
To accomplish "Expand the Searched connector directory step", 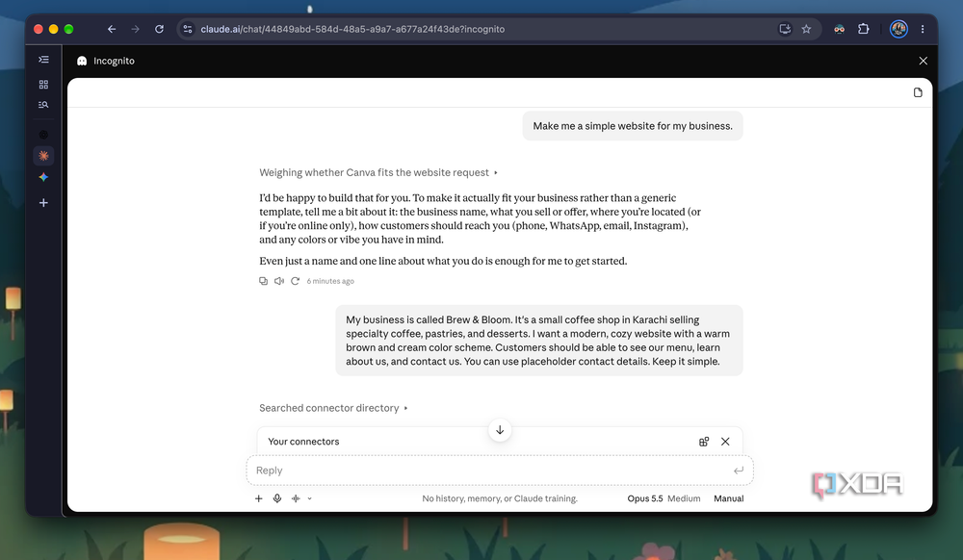I will pyautogui.click(x=333, y=409).
